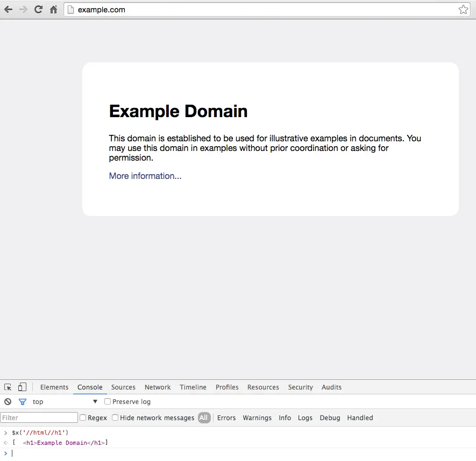Image resolution: width=476 pixels, height=461 pixels.
Task: Go to the Profiles tab
Action: (x=227, y=387)
